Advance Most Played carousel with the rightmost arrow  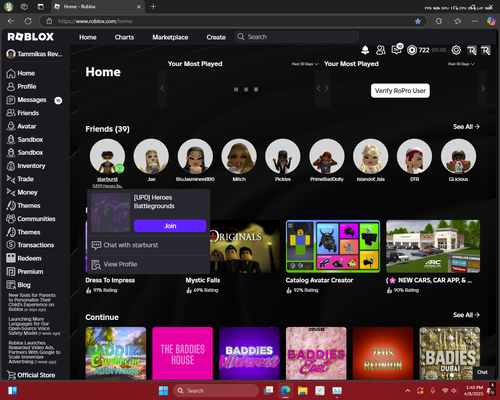[x=483, y=88]
